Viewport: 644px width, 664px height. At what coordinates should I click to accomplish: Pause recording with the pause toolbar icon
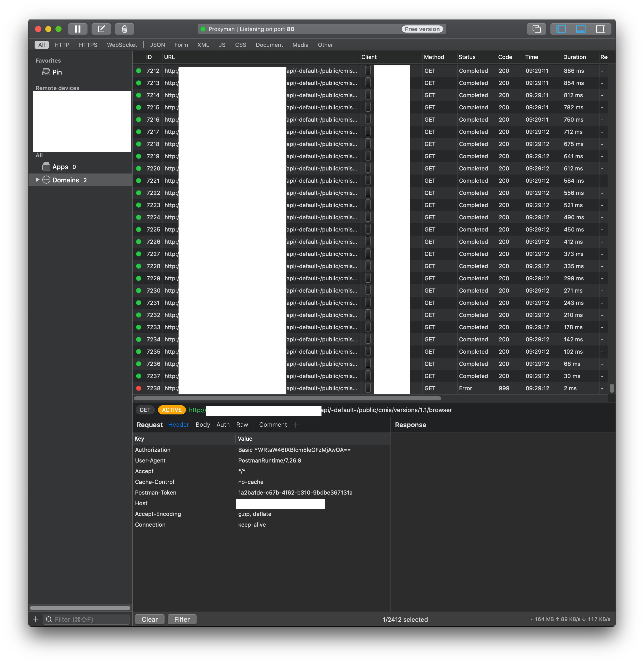pos(78,29)
